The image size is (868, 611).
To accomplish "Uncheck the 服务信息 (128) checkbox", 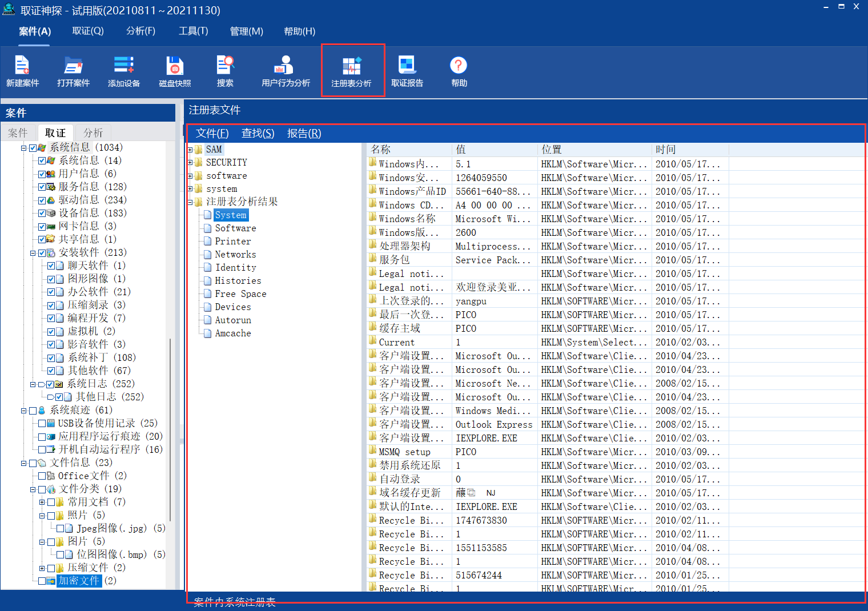I will 42,187.
